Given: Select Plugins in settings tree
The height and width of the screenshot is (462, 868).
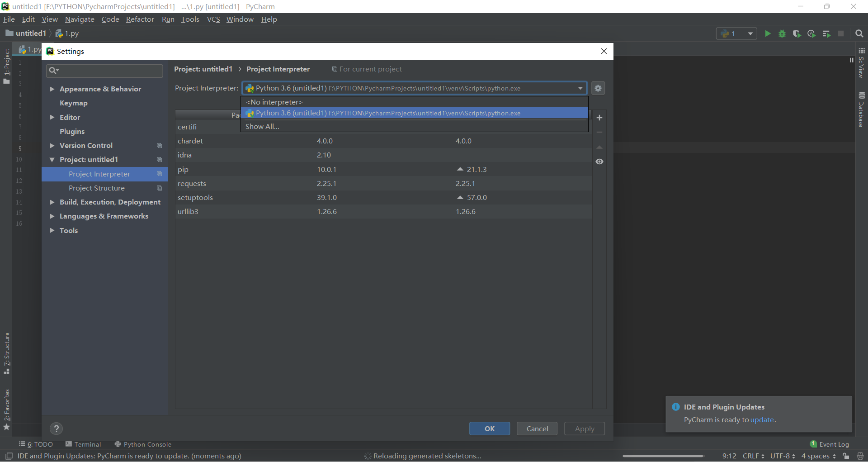Looking at the screenshot, I should point(72,131).
